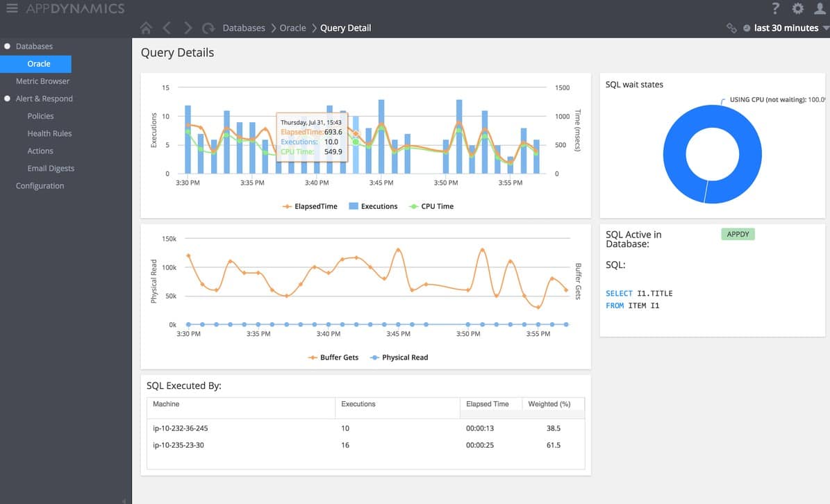The width and height of the screenshot is (830, 504).
Task: Click the FROM ITEM I1 SQL line
Action: (x=633, y=305)
